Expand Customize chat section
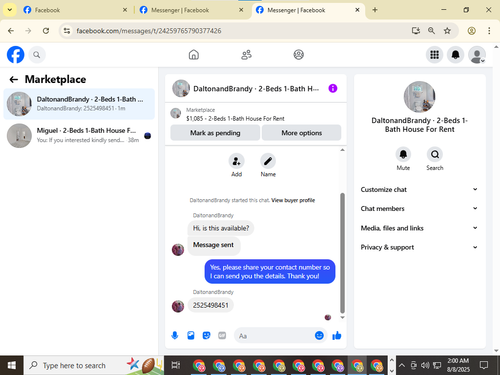Viewport: 500px width, 375px height. [x=419, y=189]
